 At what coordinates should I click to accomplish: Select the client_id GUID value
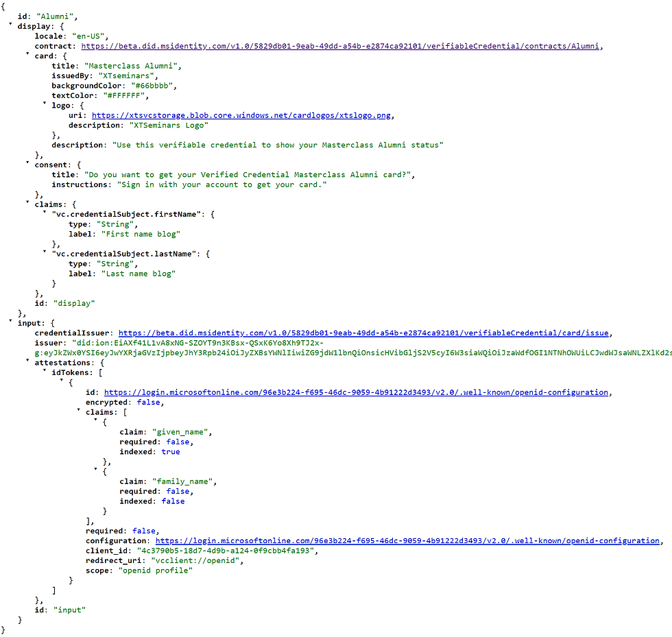click(226, 551)
